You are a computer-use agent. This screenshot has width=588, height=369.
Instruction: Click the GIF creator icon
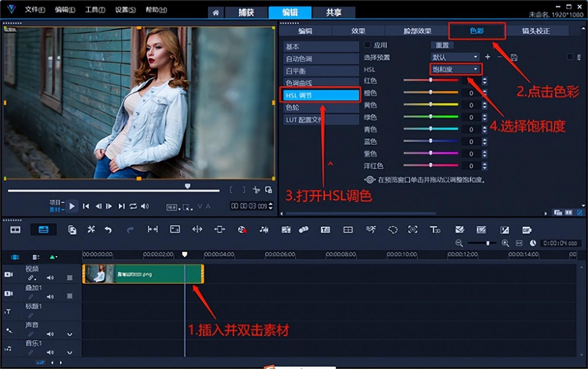(527, 230)
